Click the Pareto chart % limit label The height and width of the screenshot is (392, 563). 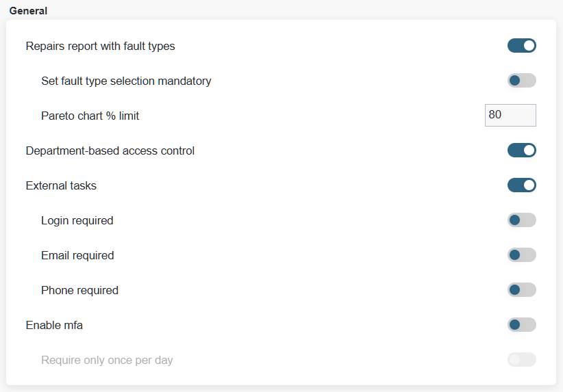tap(90, 116)
